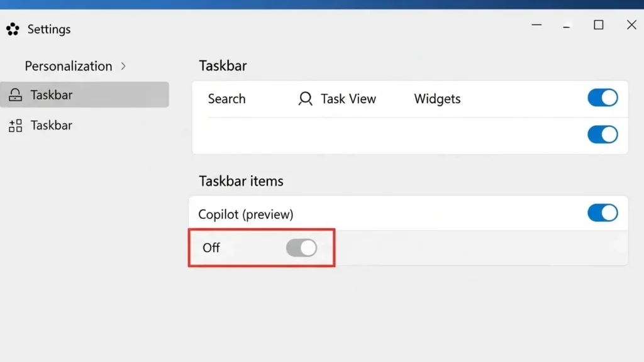
Task: Click the magnifier icon next to Task View
Action: point(305,99)
